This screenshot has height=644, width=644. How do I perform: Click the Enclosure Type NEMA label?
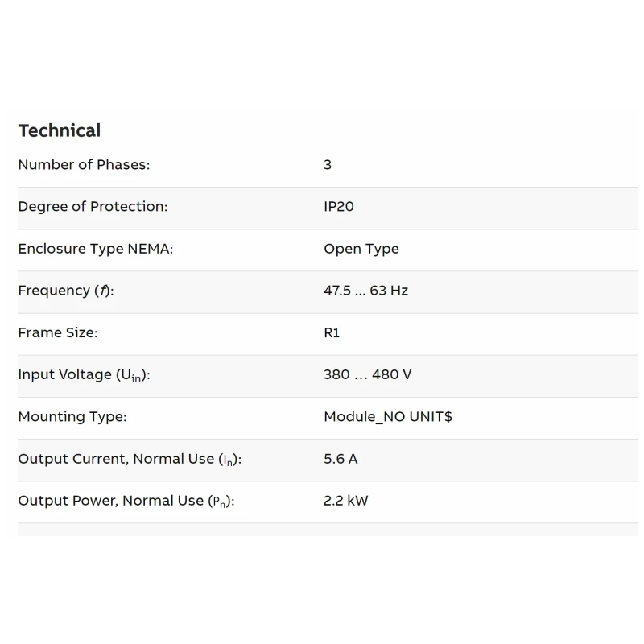pyautogui.click(x=95, y=249)
